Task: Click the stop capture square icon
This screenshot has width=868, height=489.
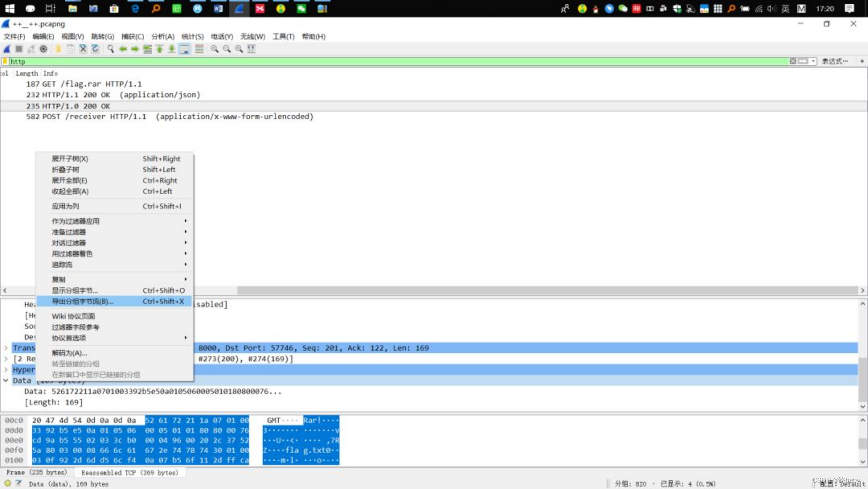Action: click(19, 49)
